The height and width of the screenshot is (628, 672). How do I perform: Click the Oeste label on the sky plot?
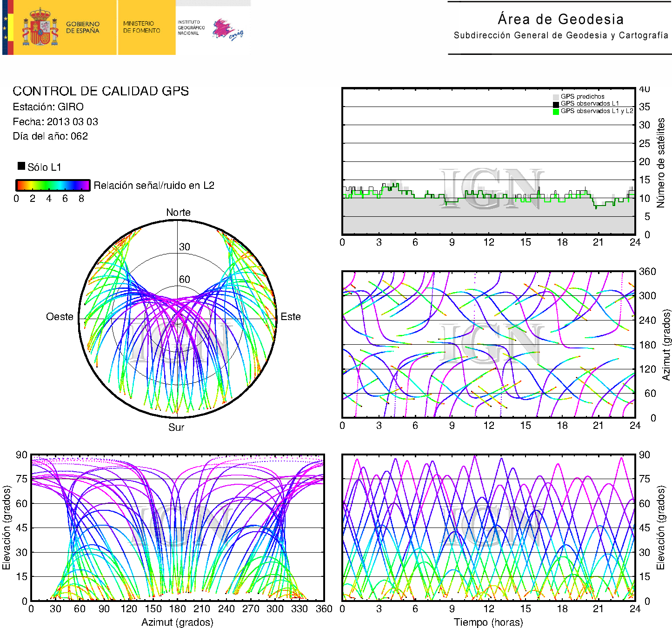coord(60,317)
